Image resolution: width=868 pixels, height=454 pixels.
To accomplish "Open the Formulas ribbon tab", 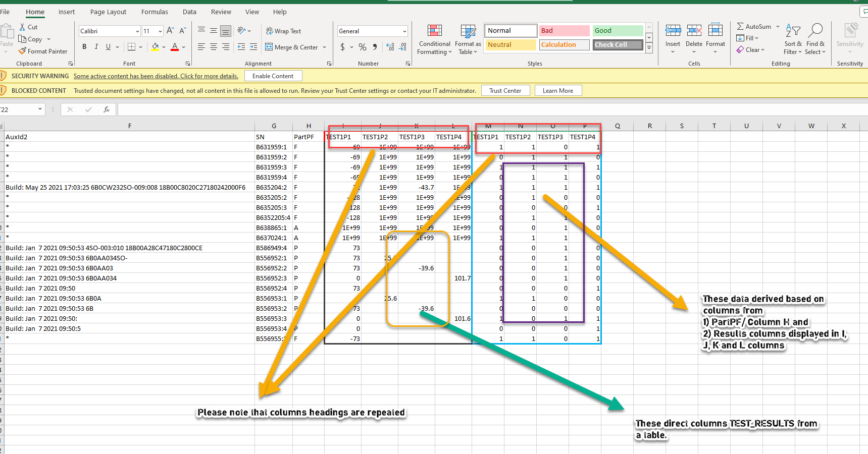I will point(155,12).
